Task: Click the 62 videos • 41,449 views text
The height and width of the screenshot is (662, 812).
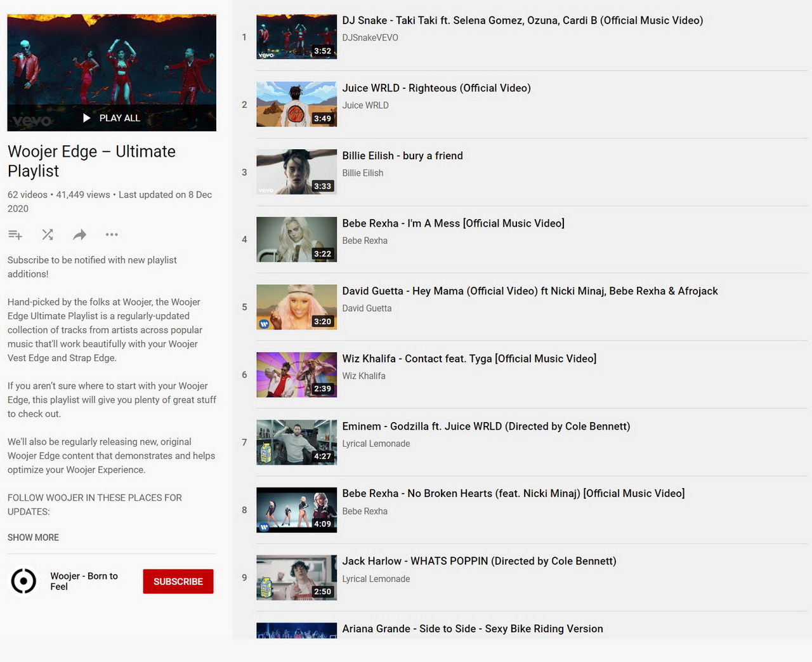Action: point(59,195)
